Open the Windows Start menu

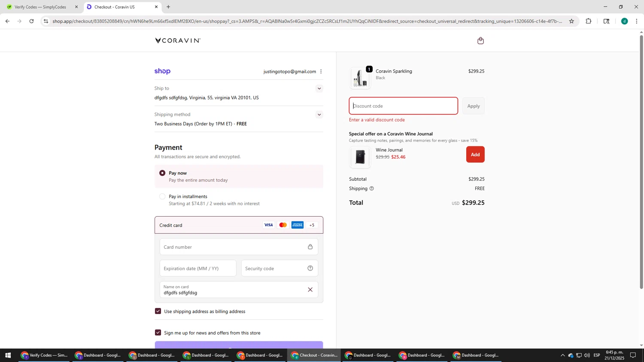7,355
